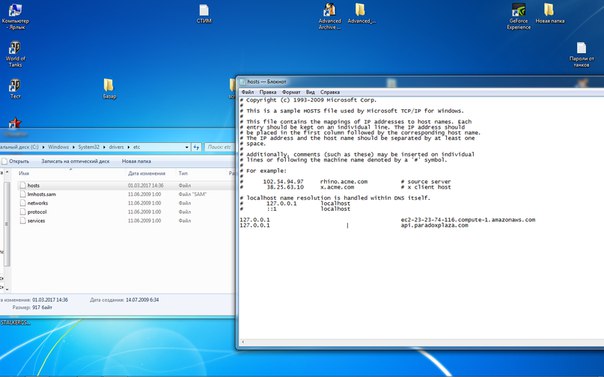Launch the Тест desktop shortcut
Viewport: 604px width, 377px height.
[x=15, y=89]
